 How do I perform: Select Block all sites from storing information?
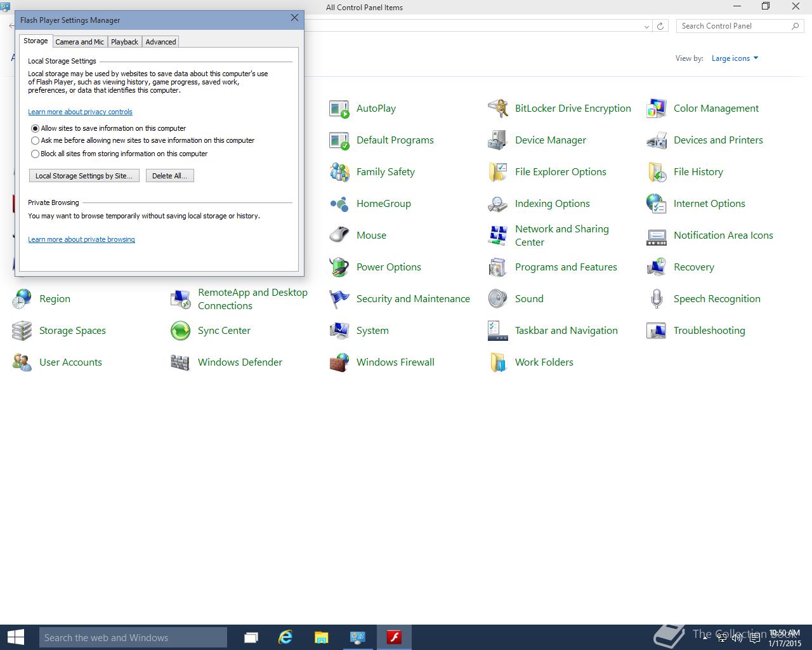click(36, 154)
